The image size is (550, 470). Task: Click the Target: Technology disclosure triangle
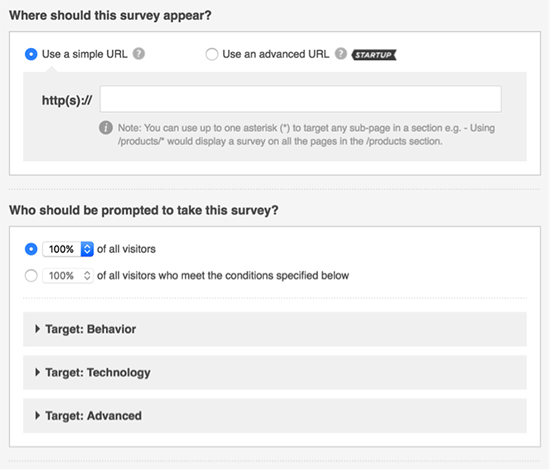tap(37, 372)
